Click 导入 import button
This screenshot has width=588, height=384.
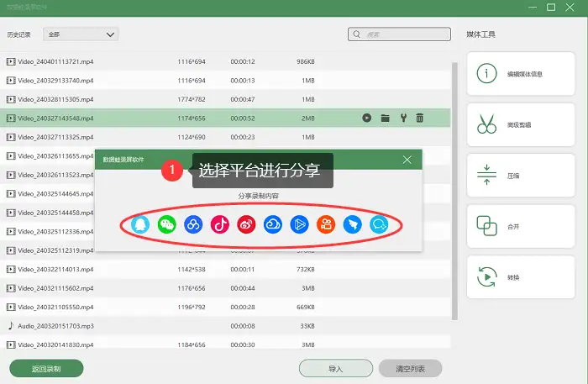click(x=336, y=369)
